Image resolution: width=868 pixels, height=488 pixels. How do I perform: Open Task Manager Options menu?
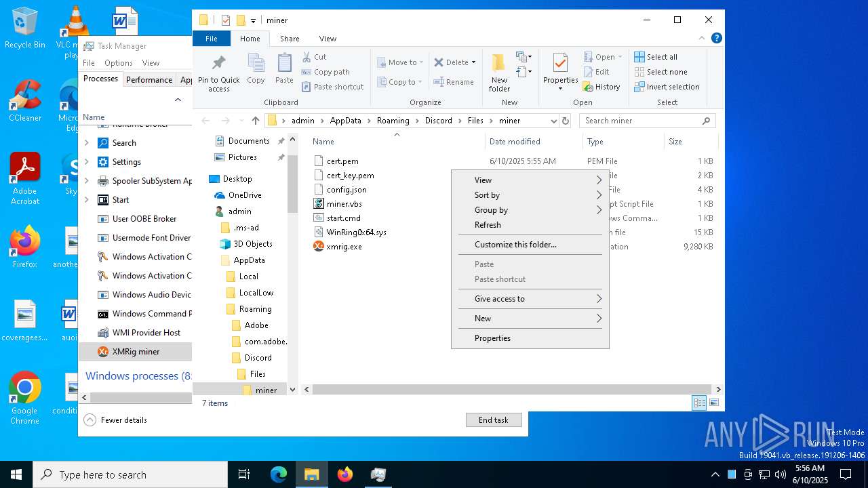pyautogui.click(x=119, y=63)
